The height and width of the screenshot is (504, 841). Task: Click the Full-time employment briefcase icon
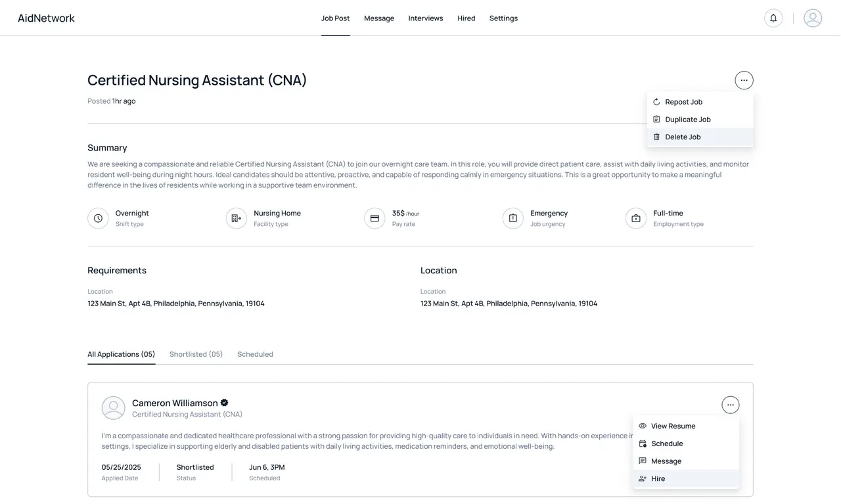pos(636,218)
